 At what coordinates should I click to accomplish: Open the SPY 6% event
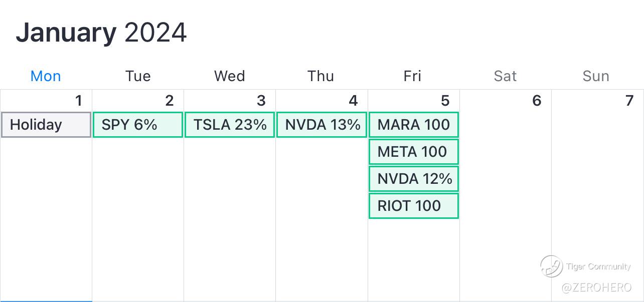138,125
